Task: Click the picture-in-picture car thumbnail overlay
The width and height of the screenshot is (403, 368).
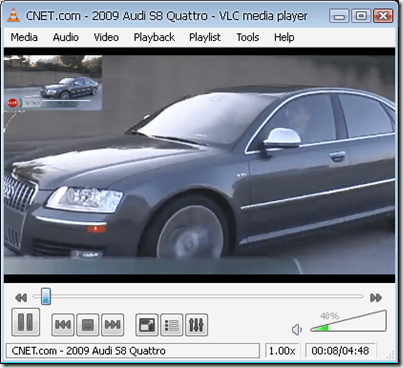Action: click(53, 83)
